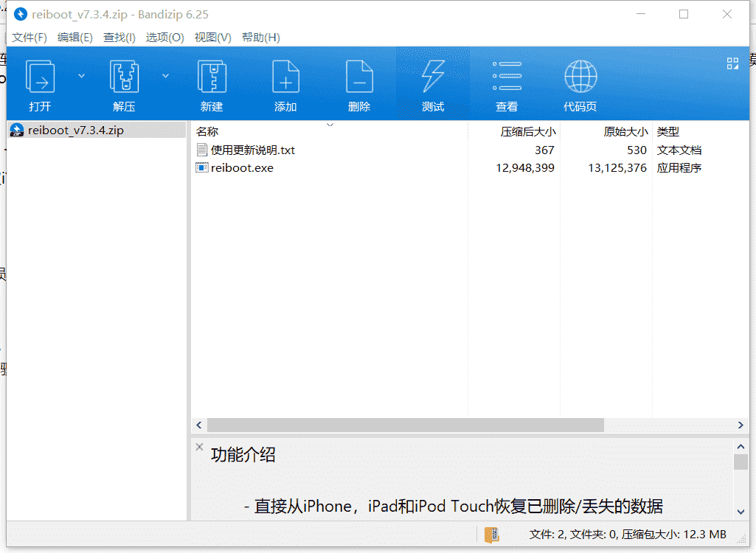Click the comment panel scroll down arrow
The height and width of the screenshot is (553, 756).
(741, 512)
